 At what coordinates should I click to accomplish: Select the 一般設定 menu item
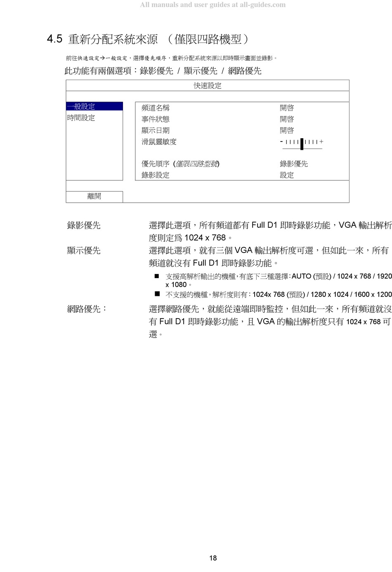(94, 106)
